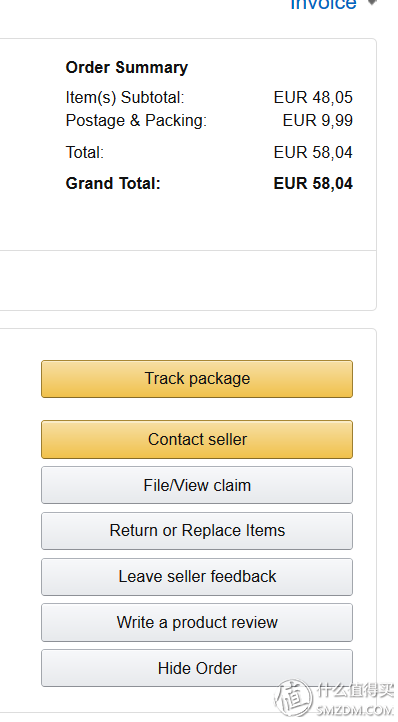
Task: Select the bold Grand Total EUR 58,04
Action: tap(313, 183)
